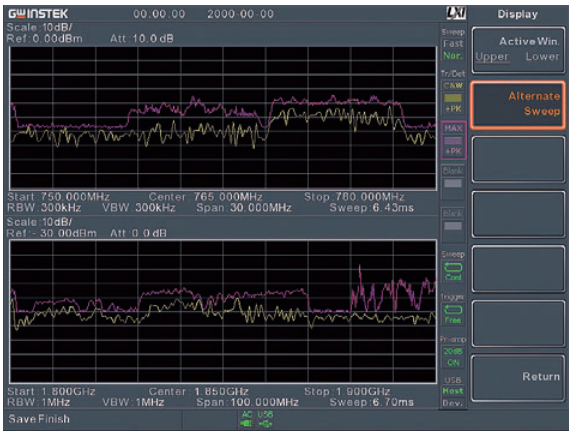Click the upper window Center 765.000MHz value
Viewport: 573px width, 437px height.
(x=228, y=197)
